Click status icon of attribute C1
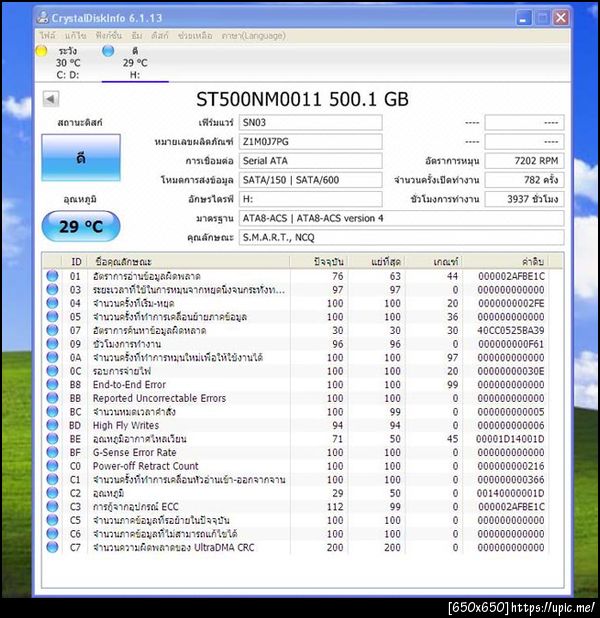 click(52, 479)
